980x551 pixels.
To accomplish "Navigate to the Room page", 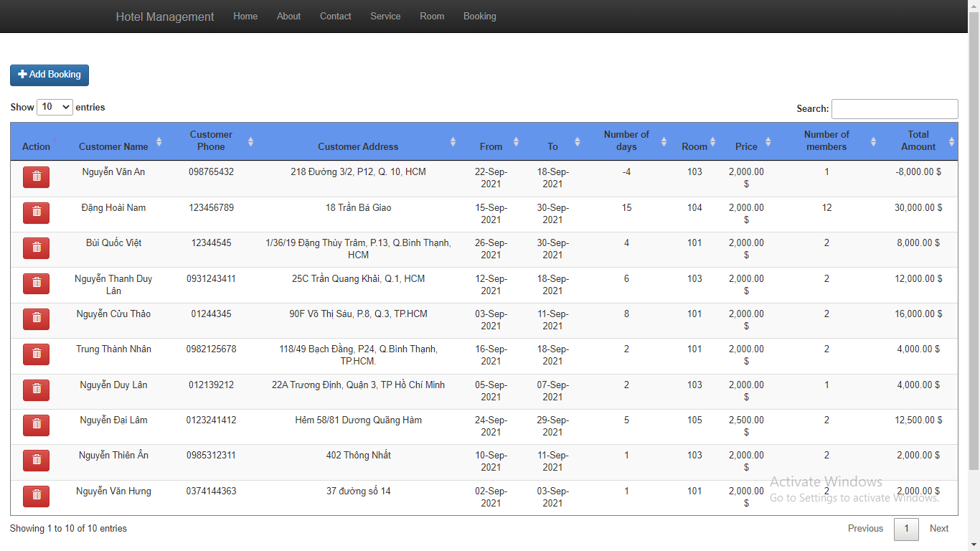I will point(432,16).
